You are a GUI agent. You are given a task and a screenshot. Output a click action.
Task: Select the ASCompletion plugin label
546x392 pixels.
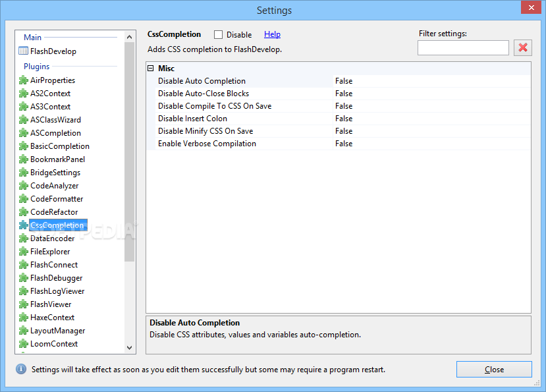(56, 133)
